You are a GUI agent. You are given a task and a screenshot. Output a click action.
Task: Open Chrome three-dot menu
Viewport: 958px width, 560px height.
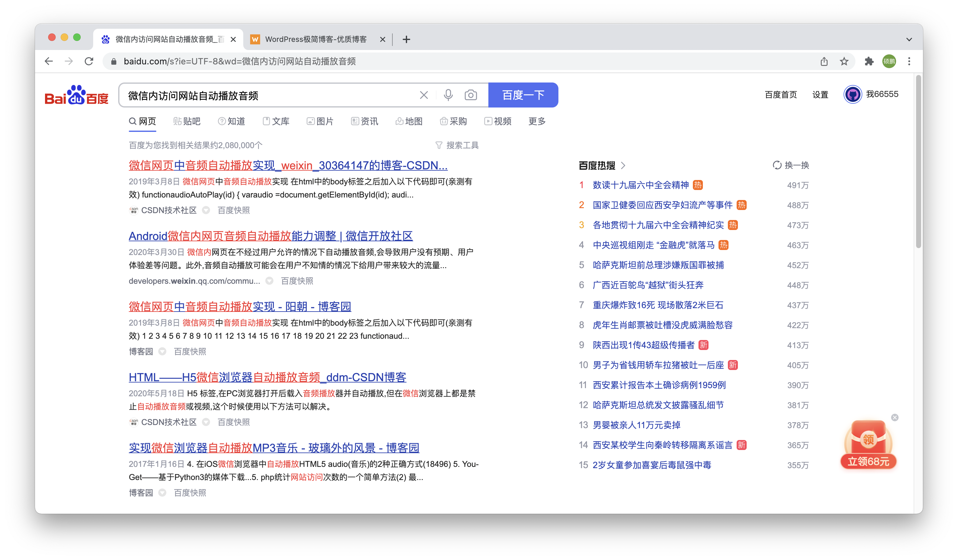909,61
